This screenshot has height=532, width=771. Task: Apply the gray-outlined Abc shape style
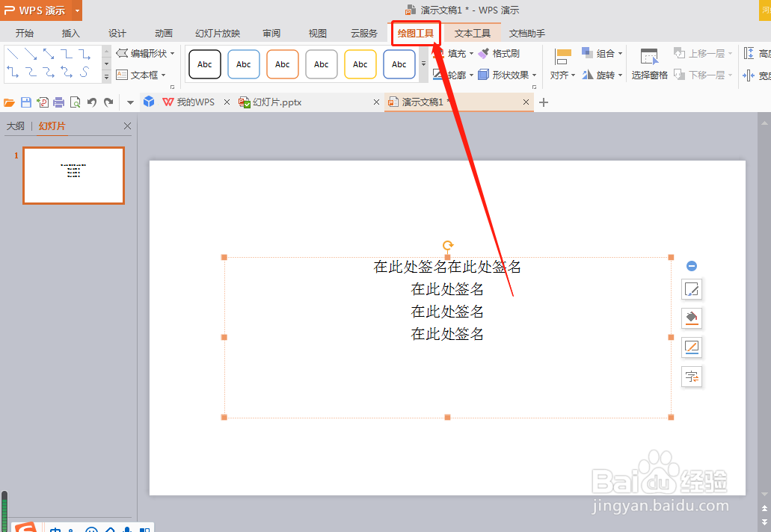tap(321, 64)
